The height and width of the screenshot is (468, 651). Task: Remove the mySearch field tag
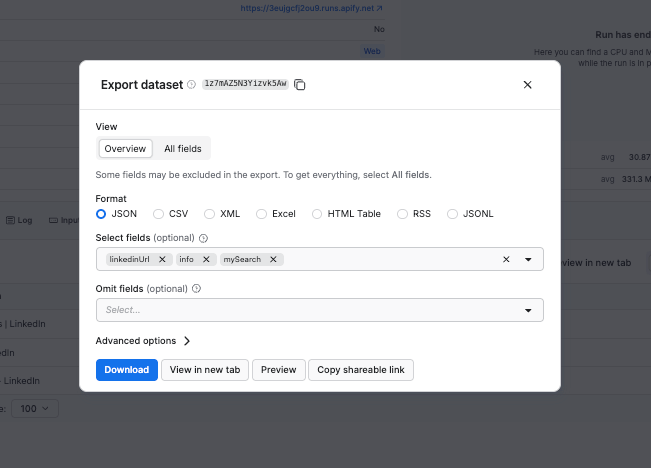(x=273, y=259)
